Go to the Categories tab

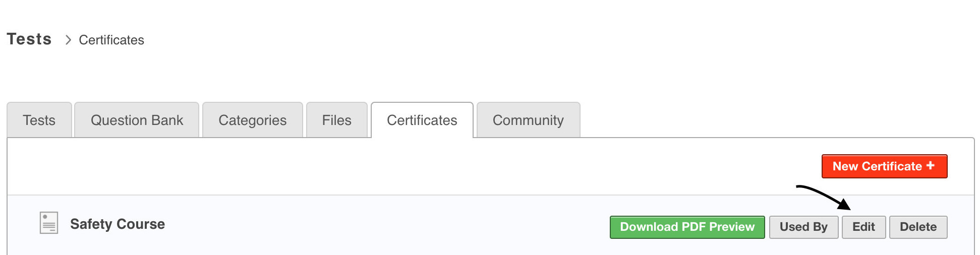coord(252,120)
